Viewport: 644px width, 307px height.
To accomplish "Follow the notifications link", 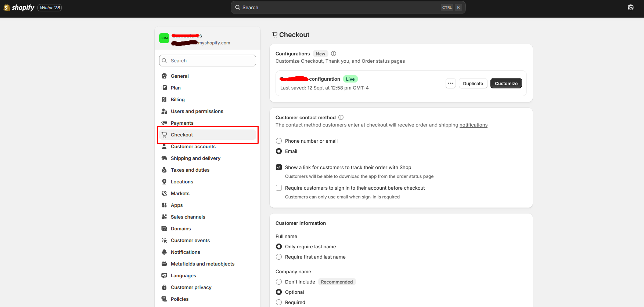I will (474, 125).
